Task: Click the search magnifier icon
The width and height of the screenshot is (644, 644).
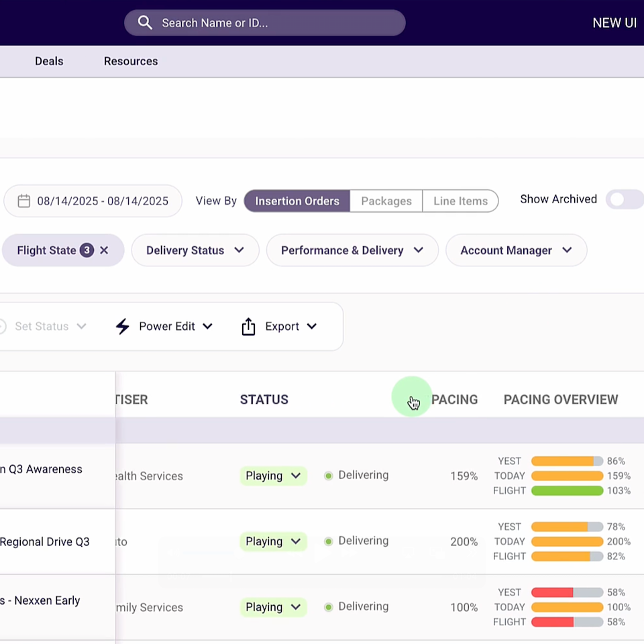Action: 145,23
